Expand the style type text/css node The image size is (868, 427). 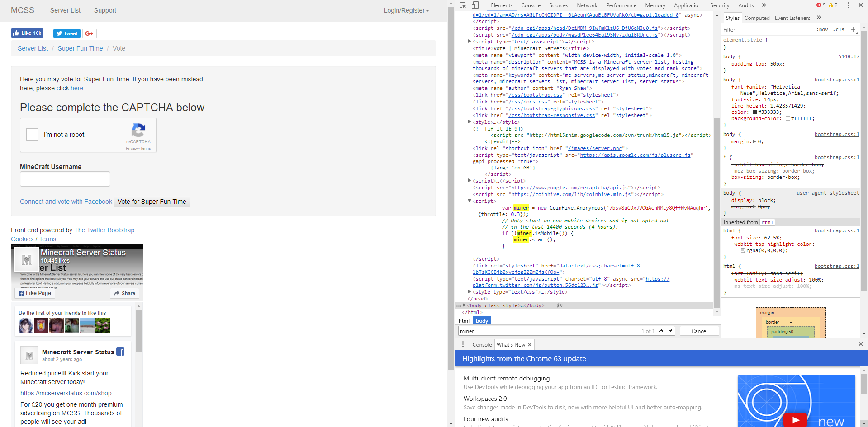click(470, 292)
